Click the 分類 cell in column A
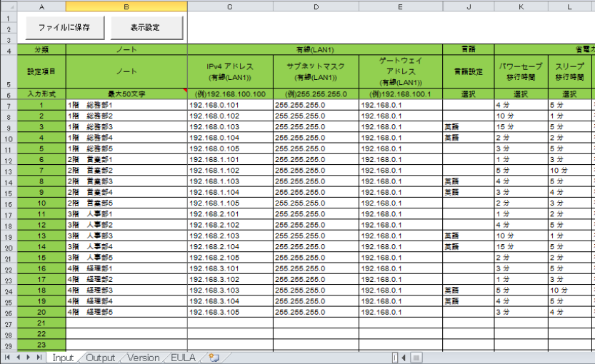The width and height of the screenshot is (595, 364). point(41,50)
